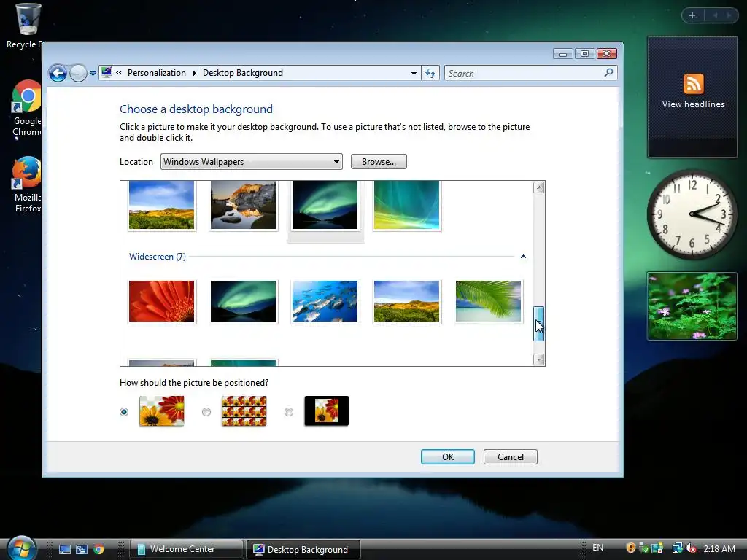Open the Windows Start orb
This screenshot has width=747, height=560.
pos(21,548)
